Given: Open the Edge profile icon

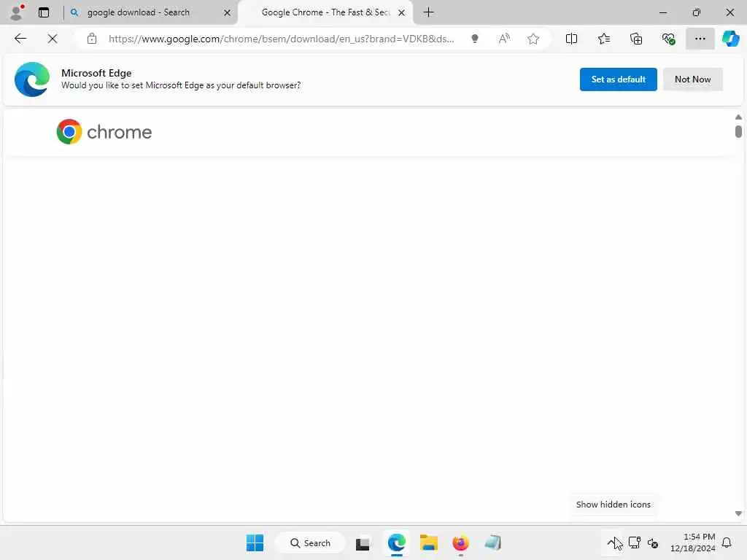Looking at the screenshot, I should pos(17,12).
